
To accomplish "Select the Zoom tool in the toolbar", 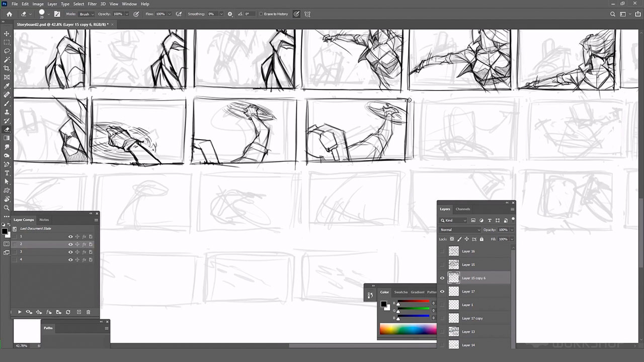I will tap(7, 208).
